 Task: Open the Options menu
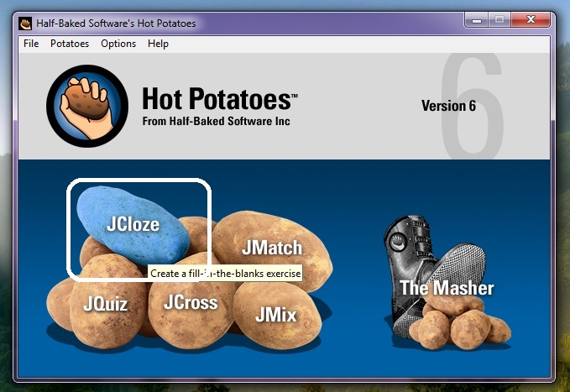point(118,44)
